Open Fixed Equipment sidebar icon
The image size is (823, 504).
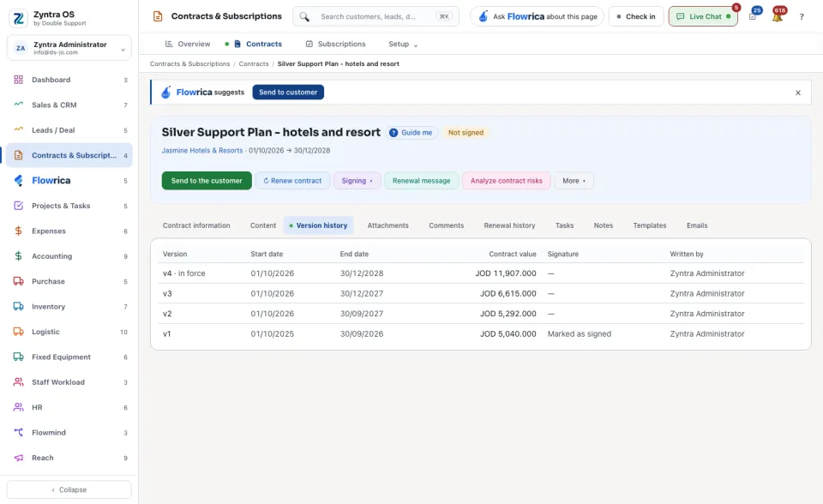click(18, 357)
